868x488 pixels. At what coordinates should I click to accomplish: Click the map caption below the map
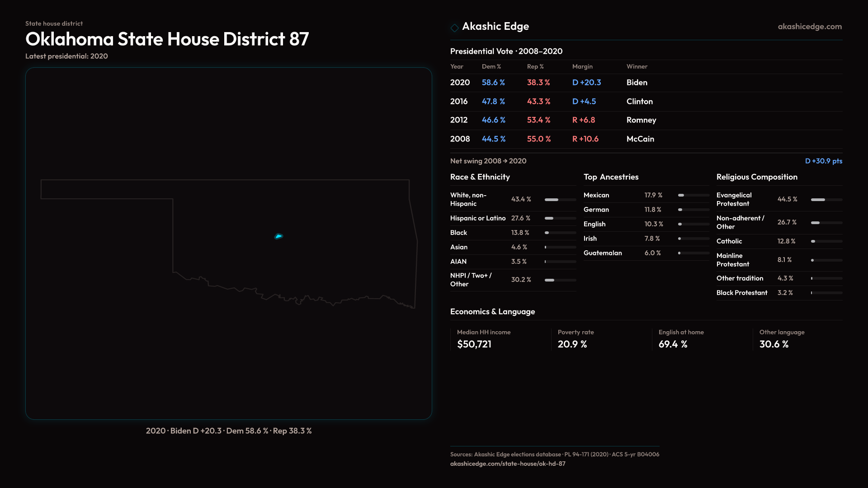pyautogui.click(x=229, y=431)
